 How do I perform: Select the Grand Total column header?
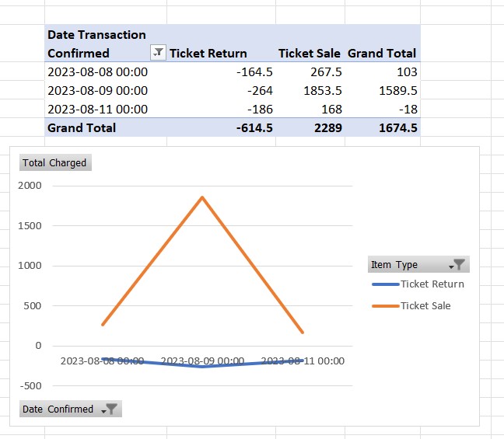(x=382, y=54)
